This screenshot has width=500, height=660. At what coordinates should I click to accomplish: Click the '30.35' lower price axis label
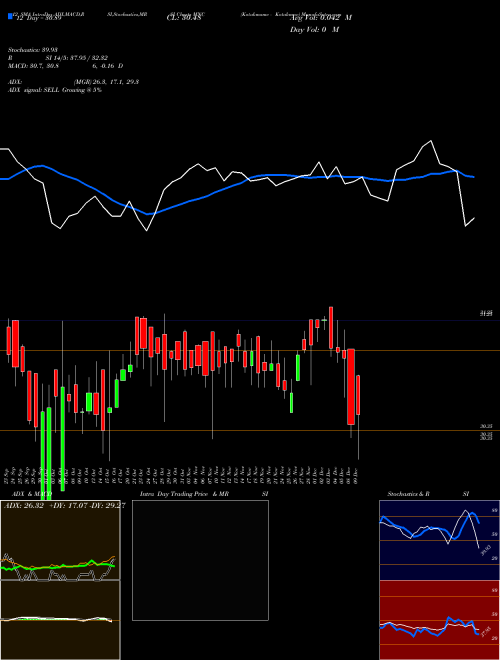(x=487, y=426)
